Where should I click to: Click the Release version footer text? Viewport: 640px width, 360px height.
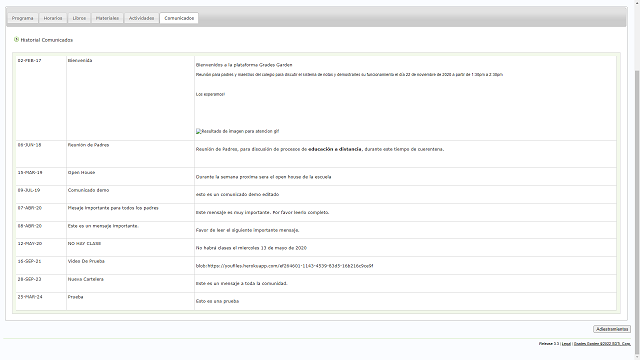[x=549, y=344]
